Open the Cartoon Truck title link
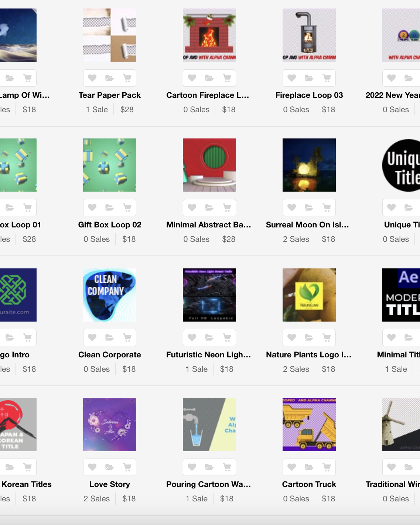Screen dimensions: 420x525 click(309, 484)
